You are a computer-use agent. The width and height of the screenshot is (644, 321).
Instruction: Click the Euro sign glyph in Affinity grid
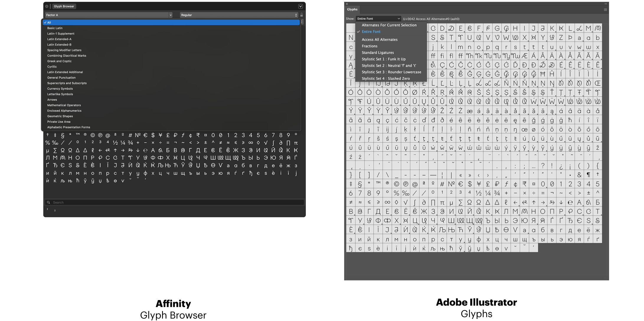[x=146, y=135]
